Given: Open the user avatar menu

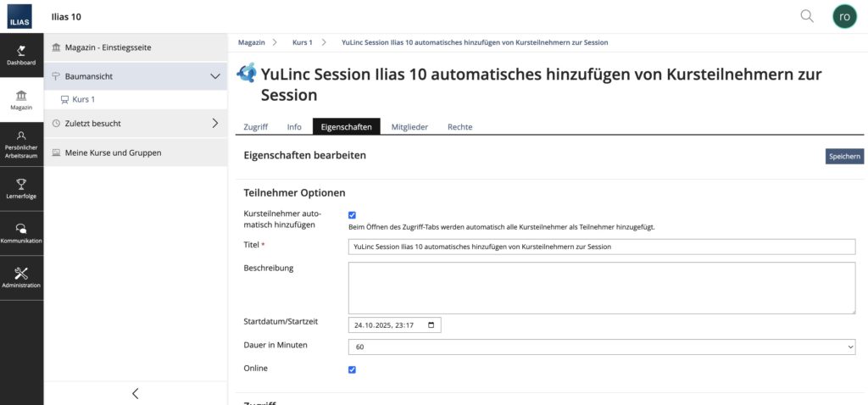Looking at the screenshot, I should pos(844,16).
